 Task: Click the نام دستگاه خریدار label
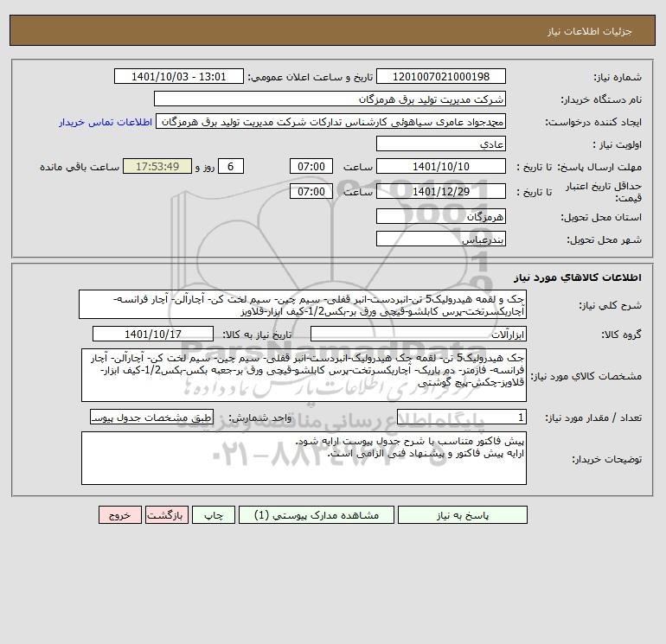601,99
